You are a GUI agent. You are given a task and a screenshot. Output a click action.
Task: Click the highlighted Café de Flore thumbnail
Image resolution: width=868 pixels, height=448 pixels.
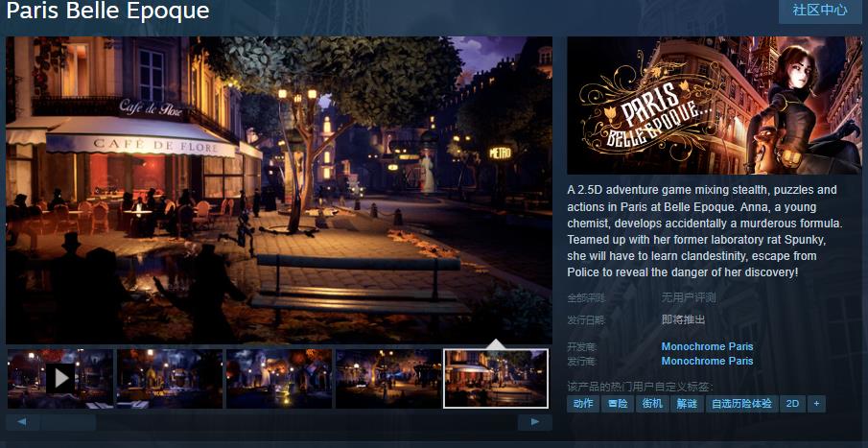click(496, 378)
